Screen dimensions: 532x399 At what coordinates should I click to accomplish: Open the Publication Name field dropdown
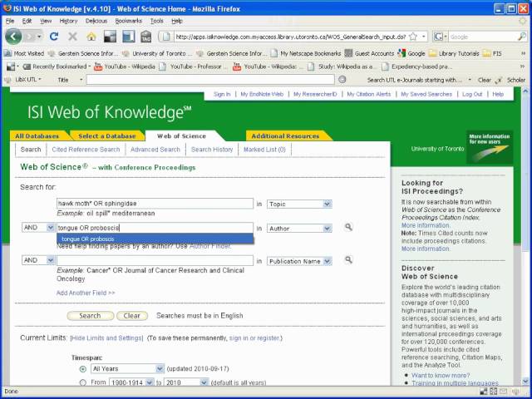pos(299,261)
